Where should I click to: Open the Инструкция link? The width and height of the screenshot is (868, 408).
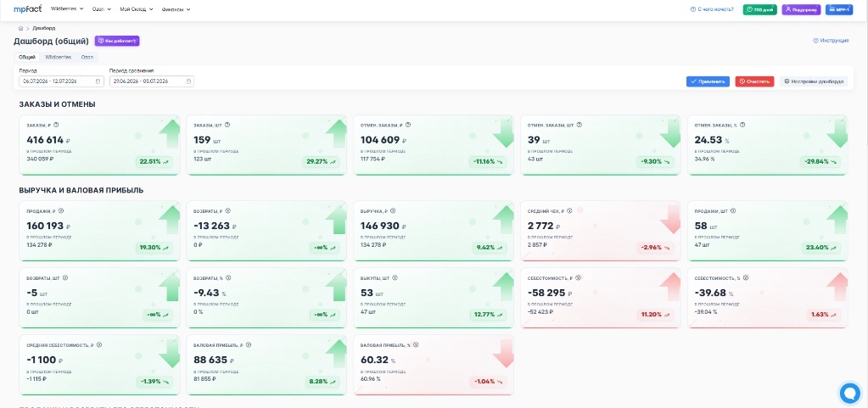click(x=831, y=41)
